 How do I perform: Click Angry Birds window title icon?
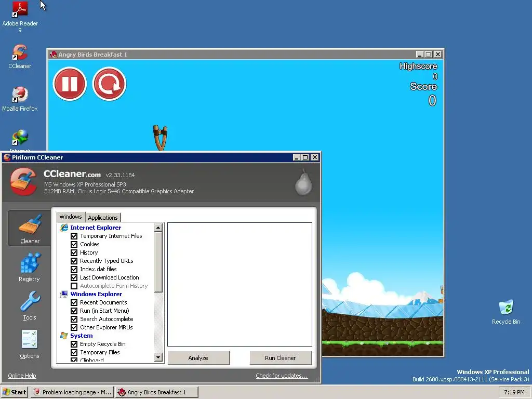54,54
